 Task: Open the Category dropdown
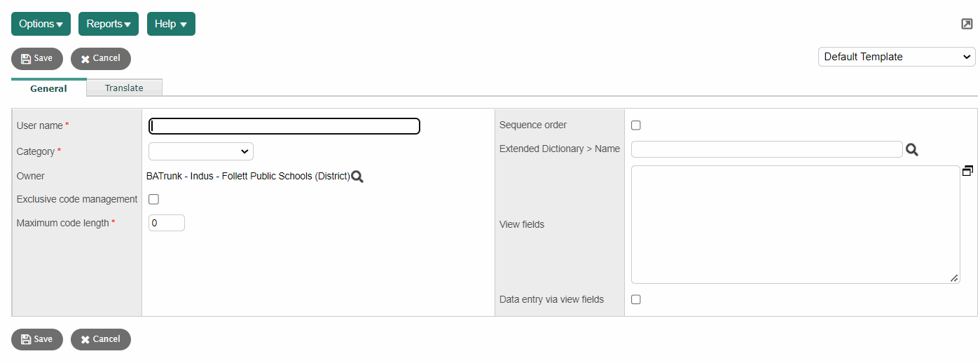[x=201, y=151]
